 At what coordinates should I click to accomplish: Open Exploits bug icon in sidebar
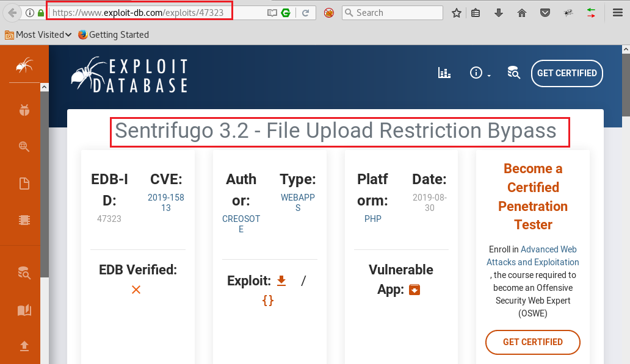click(24, 110)
